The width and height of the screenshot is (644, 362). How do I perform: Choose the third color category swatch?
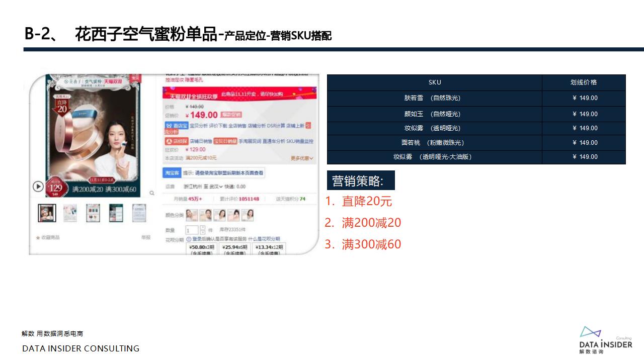(x=219, y=215)
